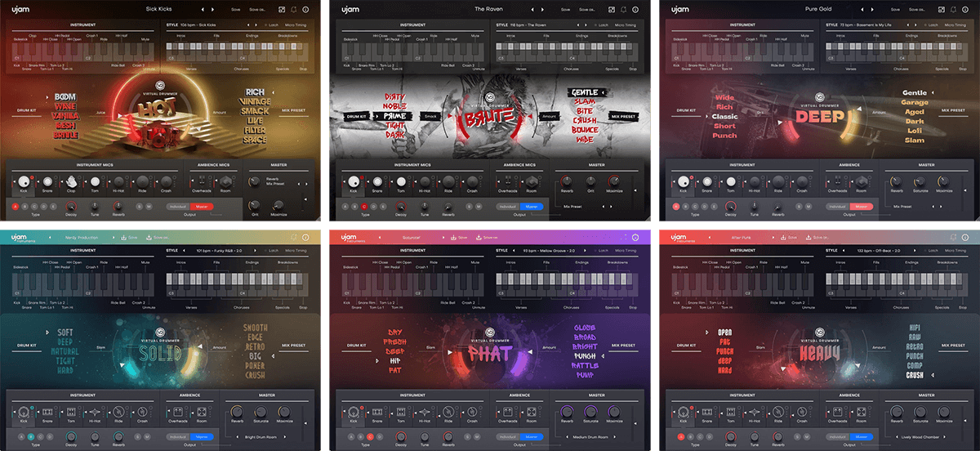Screen dimensions: 980x451
Task: Click Save in The Raven plugin header
Action: pyautogui.click(x=565, y=10)
